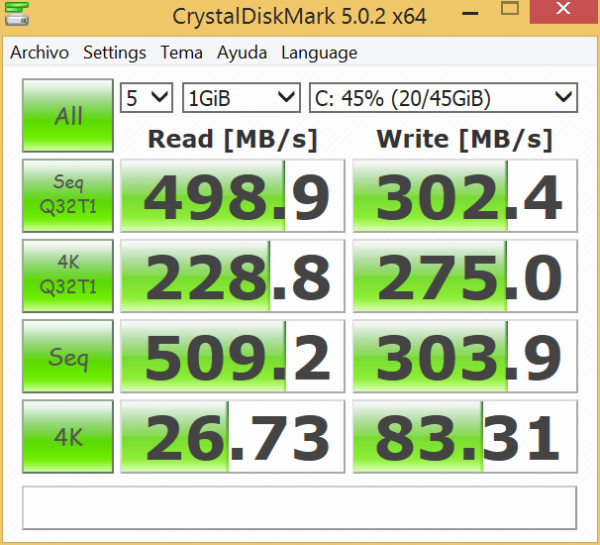Viewport: 600px width, 545px height.
Task: Open the Tema menu
Action: [x=181, y=53]
